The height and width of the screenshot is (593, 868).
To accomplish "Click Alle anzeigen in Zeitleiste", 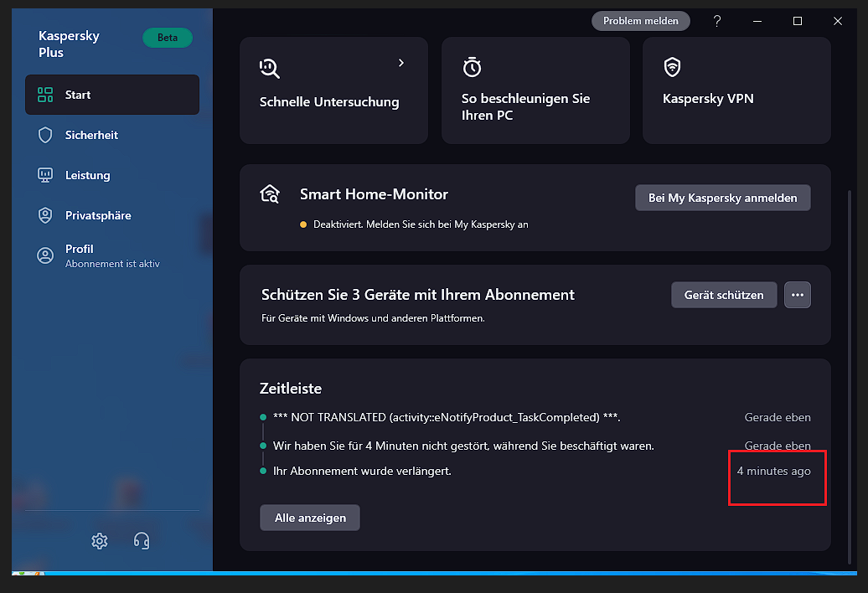I will pos(310,518).
